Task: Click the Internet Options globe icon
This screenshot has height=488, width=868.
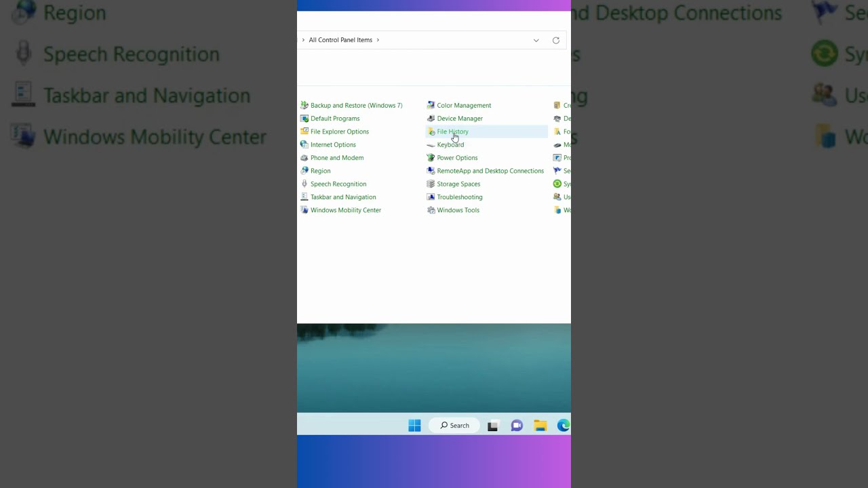Action: click(304, 144)
